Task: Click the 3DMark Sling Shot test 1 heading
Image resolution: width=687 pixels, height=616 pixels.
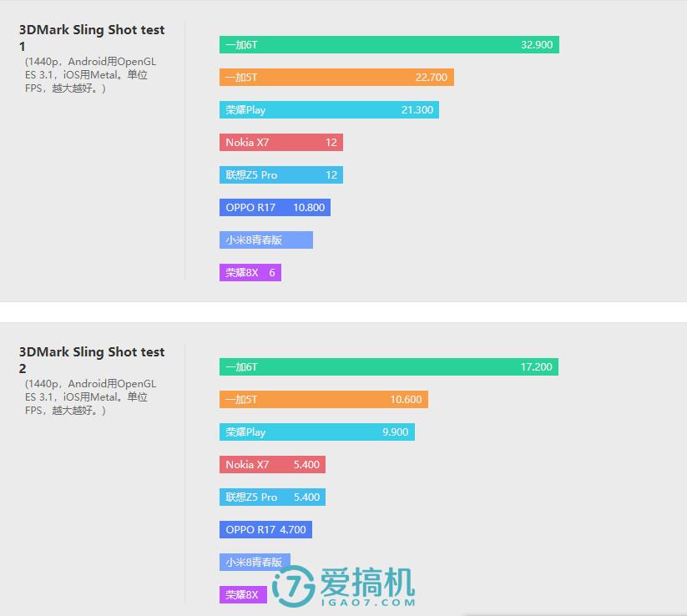Action: coord(92,38)
